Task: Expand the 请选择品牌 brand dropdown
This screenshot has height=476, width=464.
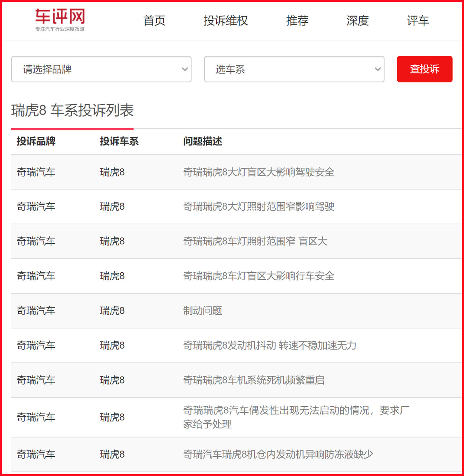Action: [101, 69]
